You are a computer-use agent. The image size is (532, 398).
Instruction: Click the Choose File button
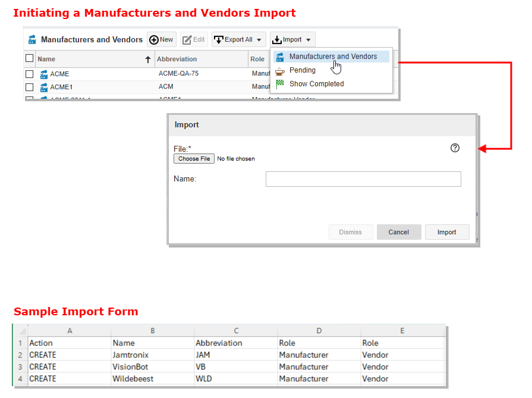(x=194, y=159)
